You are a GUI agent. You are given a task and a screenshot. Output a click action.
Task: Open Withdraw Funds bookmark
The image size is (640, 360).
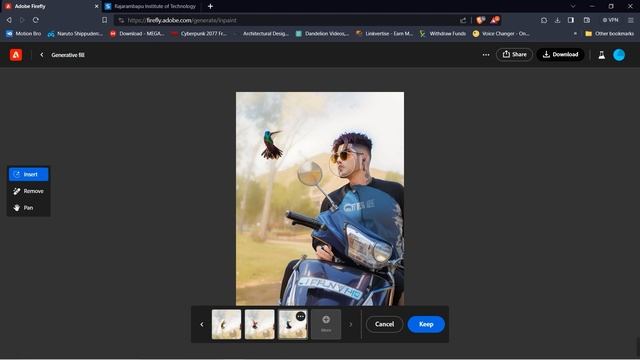tap(443, 33)
